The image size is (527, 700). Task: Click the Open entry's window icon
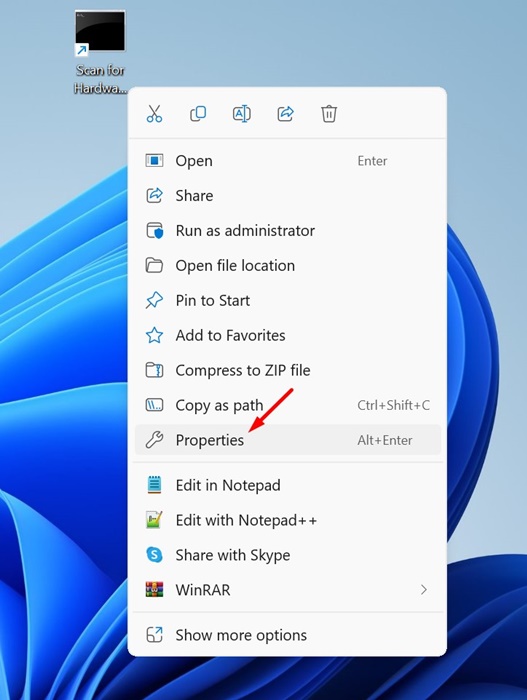[x=154, y=160]
